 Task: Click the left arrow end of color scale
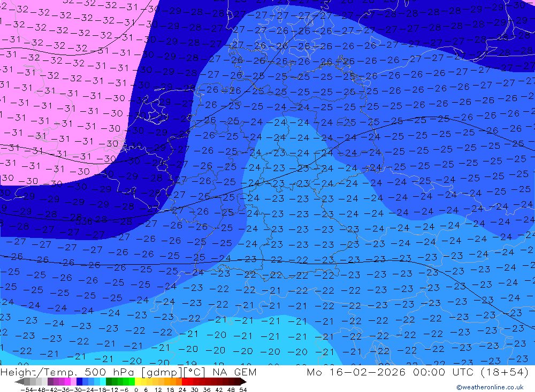(19, 382)
